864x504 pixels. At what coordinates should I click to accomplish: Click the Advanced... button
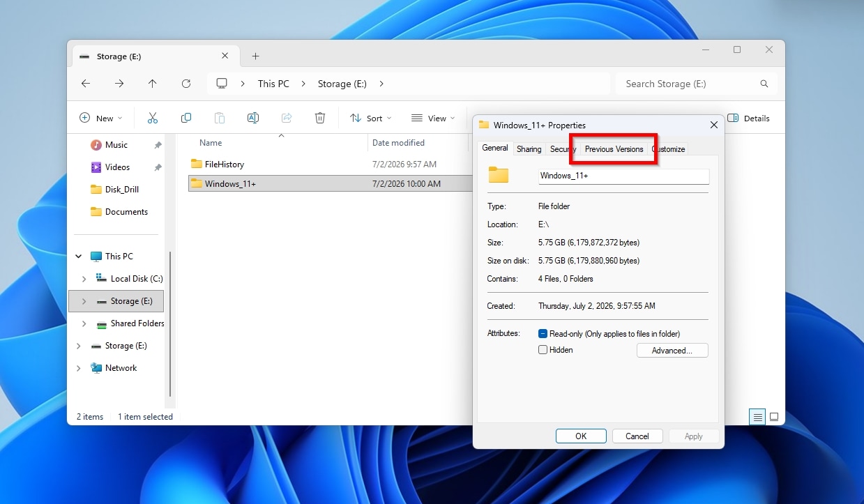coord(672,351)
